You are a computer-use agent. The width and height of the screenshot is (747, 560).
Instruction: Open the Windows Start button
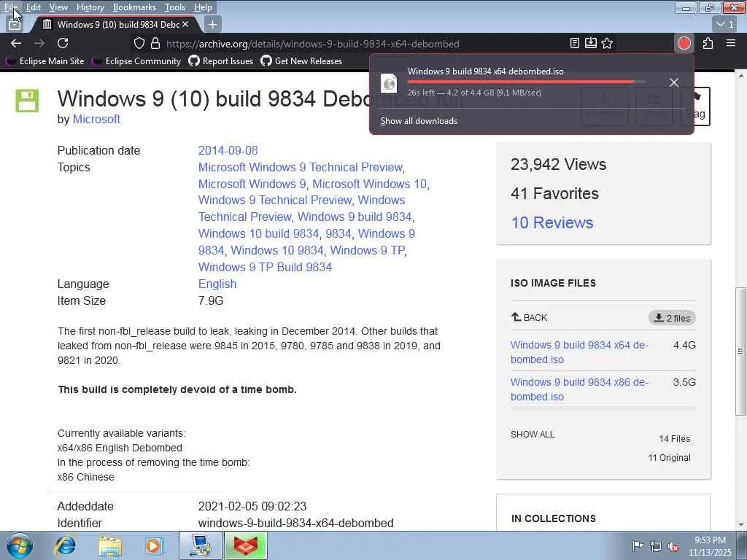[x=20, y=545]
